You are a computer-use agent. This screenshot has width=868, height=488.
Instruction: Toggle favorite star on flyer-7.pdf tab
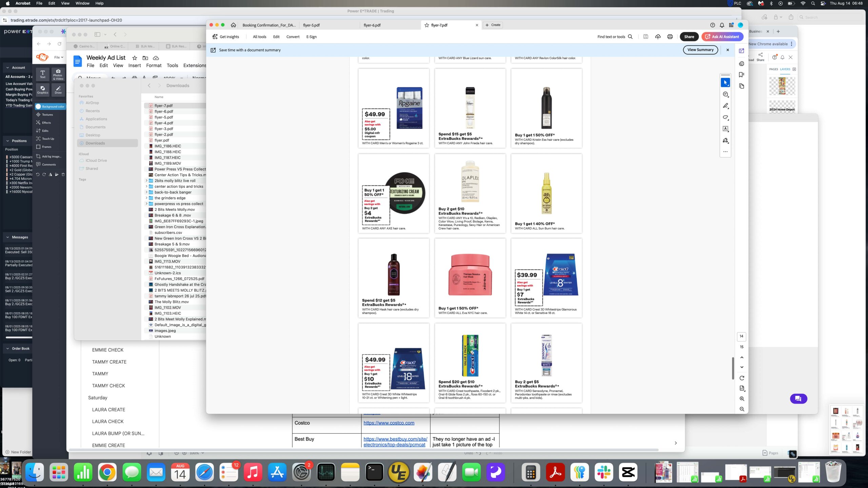click(427, 25)
